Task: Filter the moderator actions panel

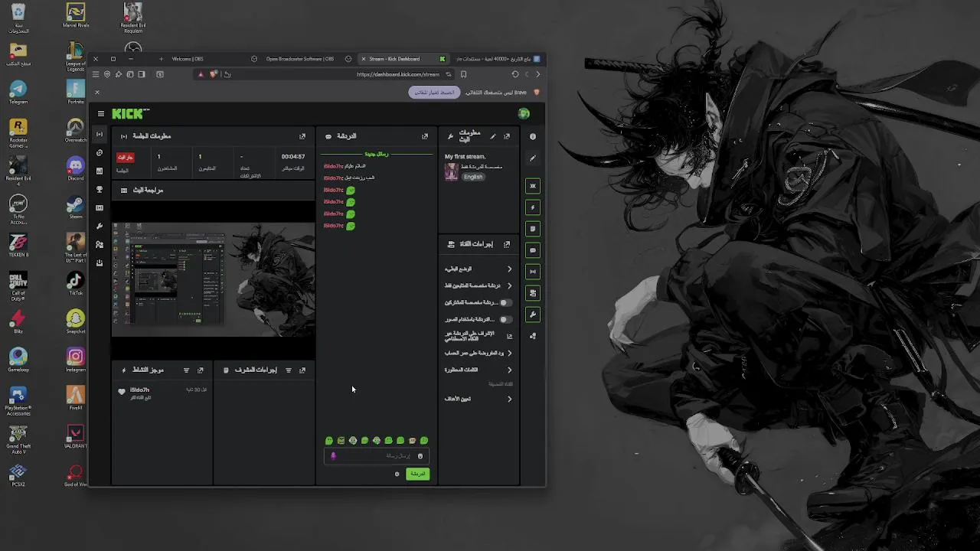Action: pyautogui.click(x=289, y=370)
